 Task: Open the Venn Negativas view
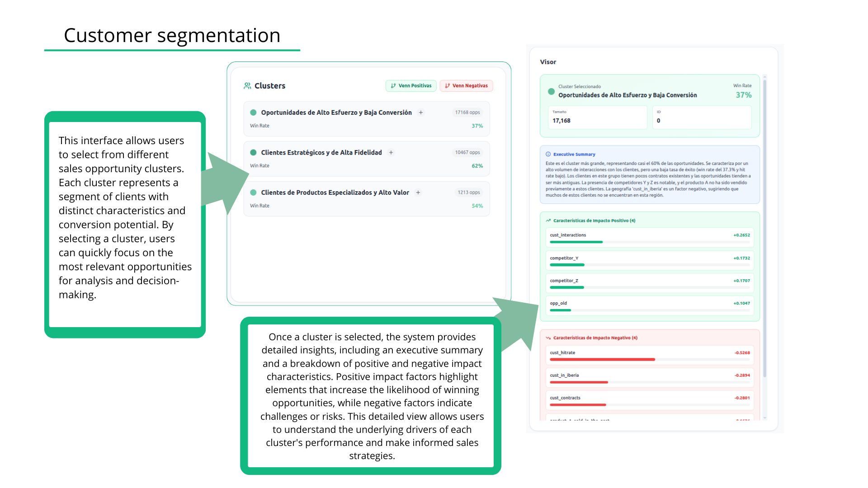(466, 86)
